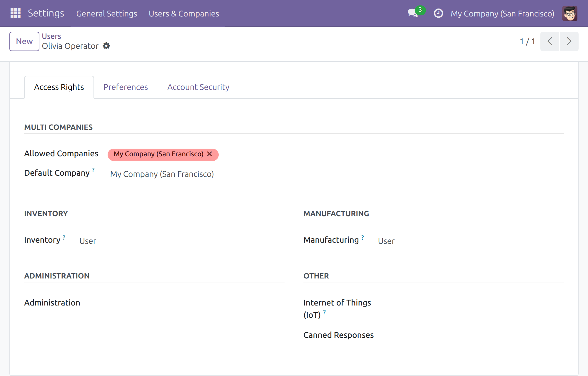588x376 pixels.
Task: Open the company switcher My Company (San Francisco)
Action: pyautogui.click(x=502, y=14)
